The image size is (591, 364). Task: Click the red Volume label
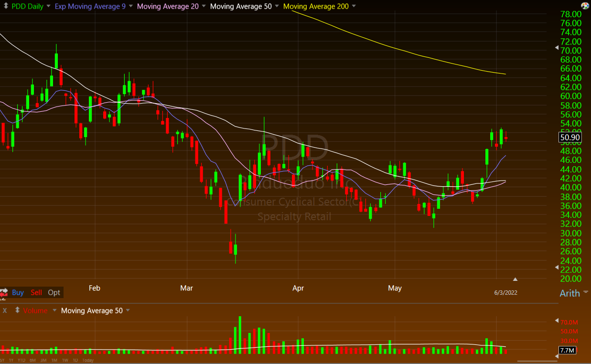coord(35,310)
